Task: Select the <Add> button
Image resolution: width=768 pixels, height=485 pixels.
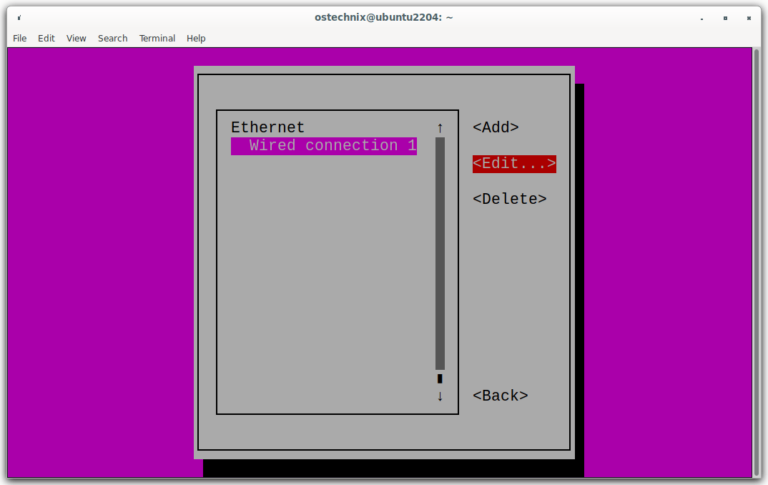Action: point(496,127)
